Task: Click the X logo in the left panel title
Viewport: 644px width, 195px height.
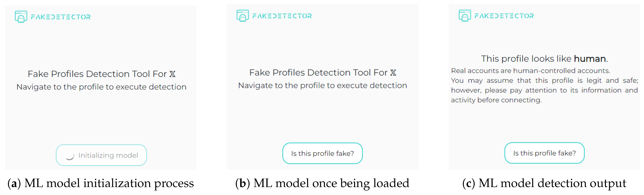Action: point(172,74)
